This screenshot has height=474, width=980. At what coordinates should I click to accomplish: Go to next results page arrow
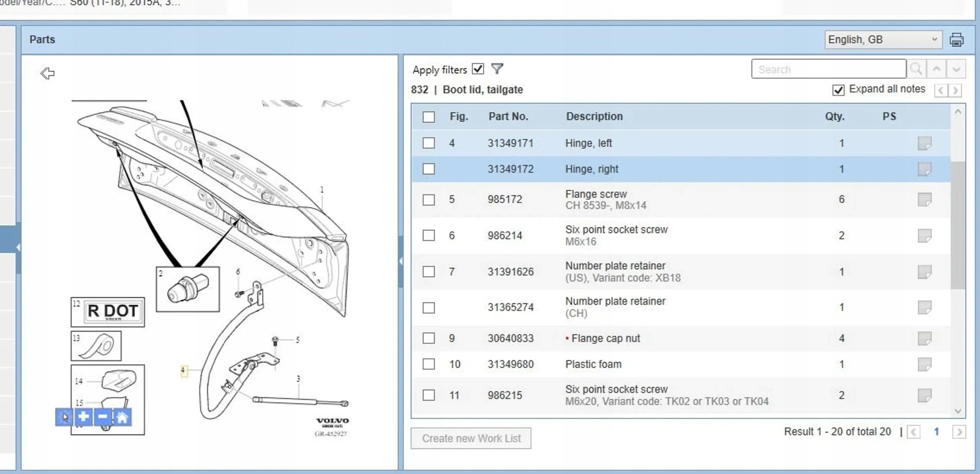(x=959, y=432)
